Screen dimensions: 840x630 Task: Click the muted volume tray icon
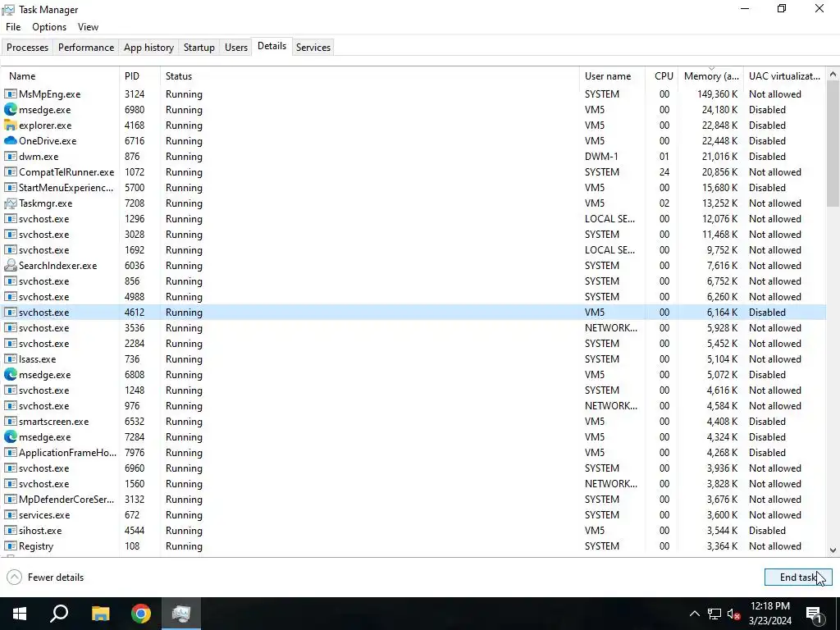pyautogui.click(x=734, y=614)
